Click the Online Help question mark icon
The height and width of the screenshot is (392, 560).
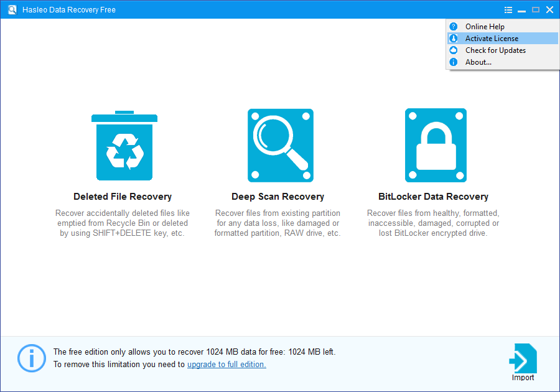(x=454, y=26)
